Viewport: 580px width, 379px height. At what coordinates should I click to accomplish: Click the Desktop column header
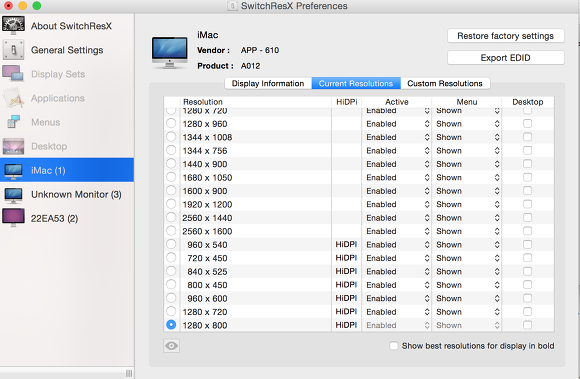(528, 102)
